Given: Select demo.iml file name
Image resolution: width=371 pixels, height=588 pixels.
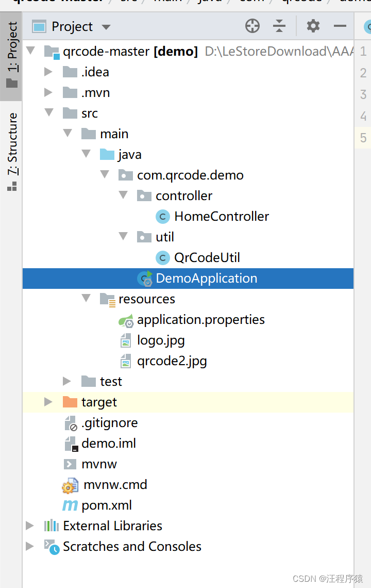Looking at the screenshot, I should click(109, 444).
